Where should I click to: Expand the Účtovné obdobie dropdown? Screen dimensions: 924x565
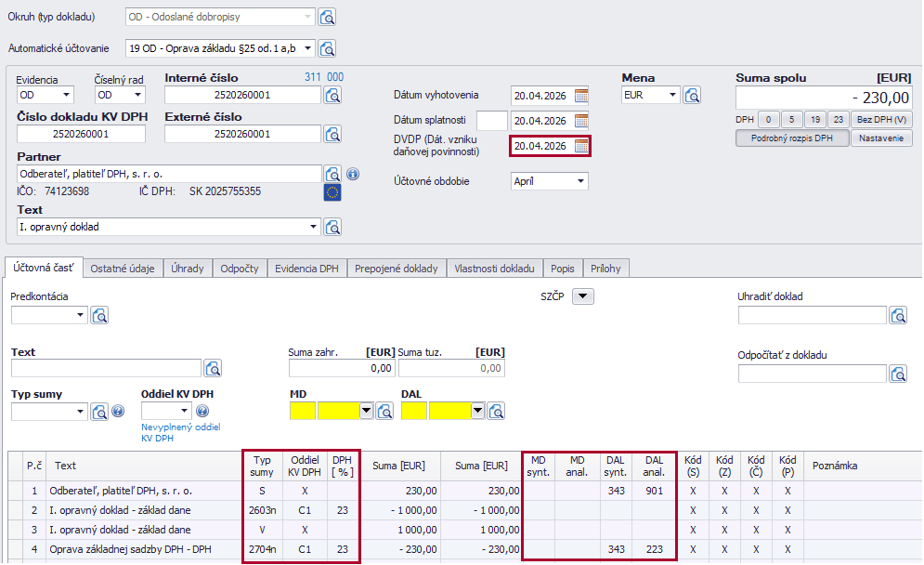[x=579, y=181]
